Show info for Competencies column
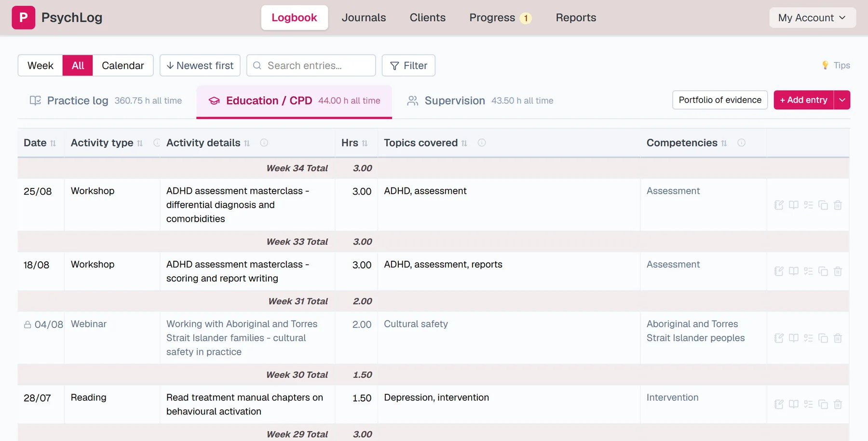This screenshot has height=441, width=868. (741, 143)
